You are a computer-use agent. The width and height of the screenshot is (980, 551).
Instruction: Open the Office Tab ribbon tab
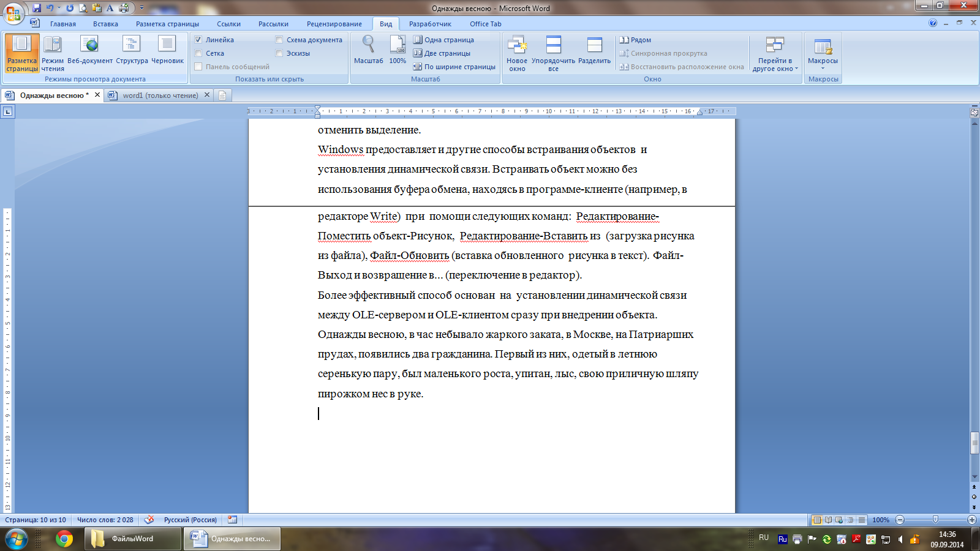point(486,24)
